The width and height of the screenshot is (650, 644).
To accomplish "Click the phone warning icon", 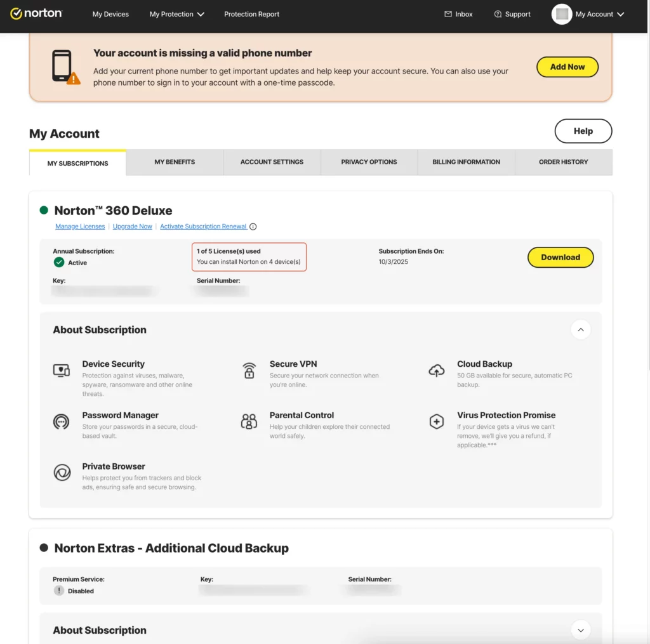I will (x=66, y=67).
